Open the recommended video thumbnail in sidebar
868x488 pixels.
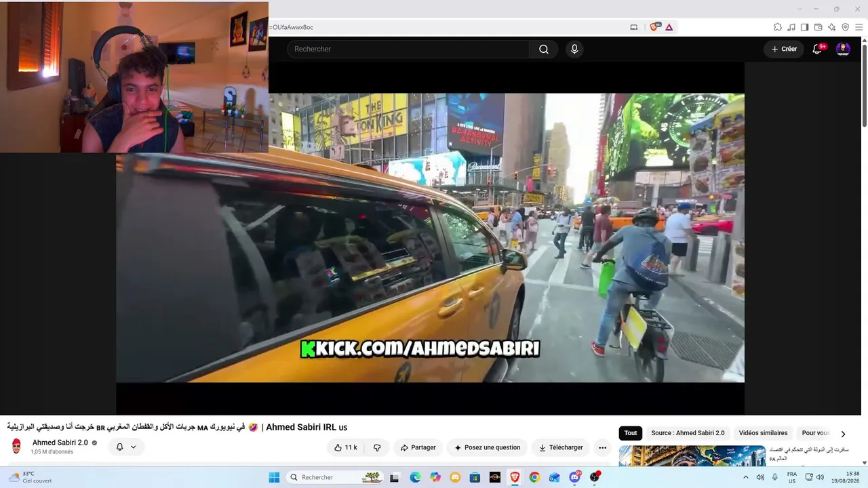[x=692, y=455]
